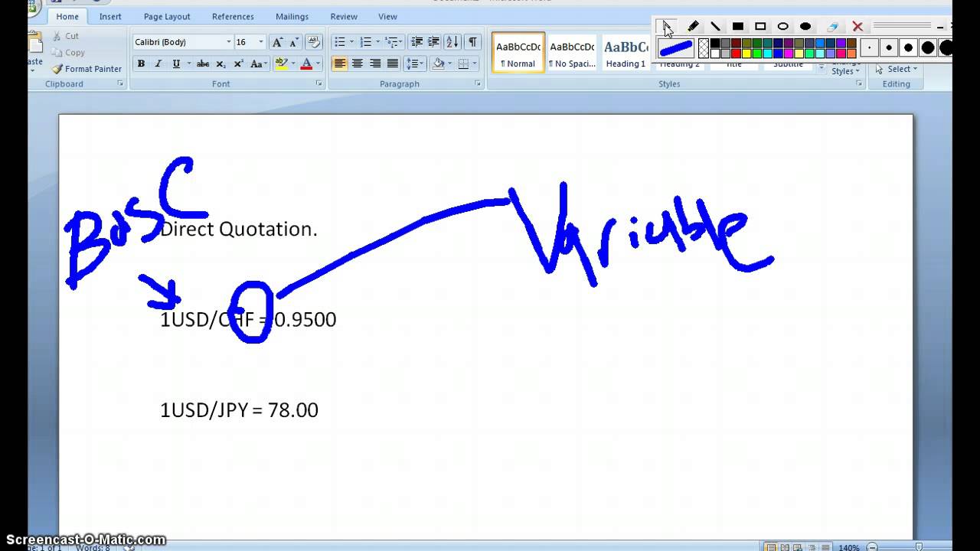
Task: Apply the Heading 1 style
Action: (x=626, y=53)
